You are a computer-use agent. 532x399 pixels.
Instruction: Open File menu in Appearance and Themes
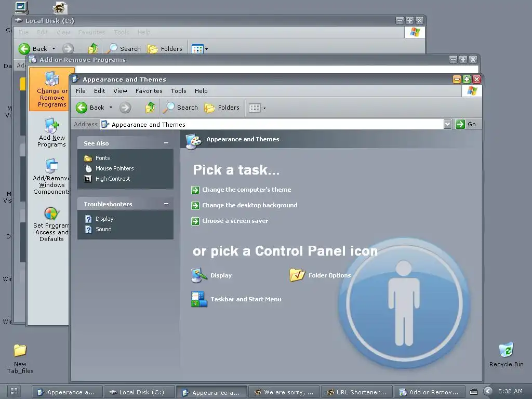point(81,91)
